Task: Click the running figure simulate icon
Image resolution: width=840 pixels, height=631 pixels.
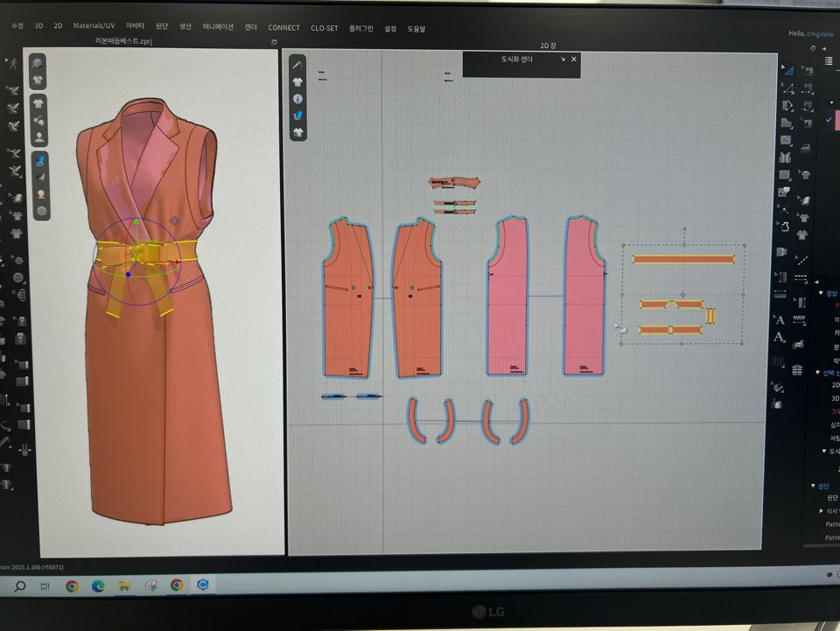Action: coord(13,63)
